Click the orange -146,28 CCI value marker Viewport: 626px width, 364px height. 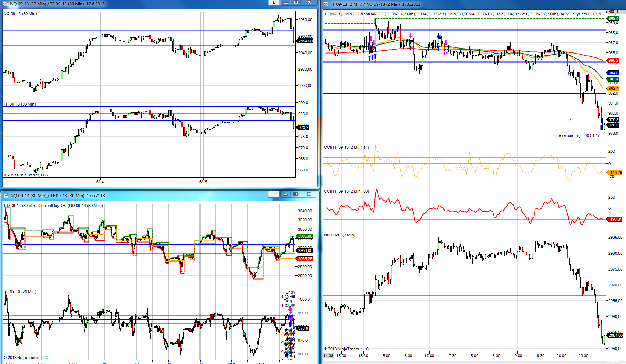point(615,172)
